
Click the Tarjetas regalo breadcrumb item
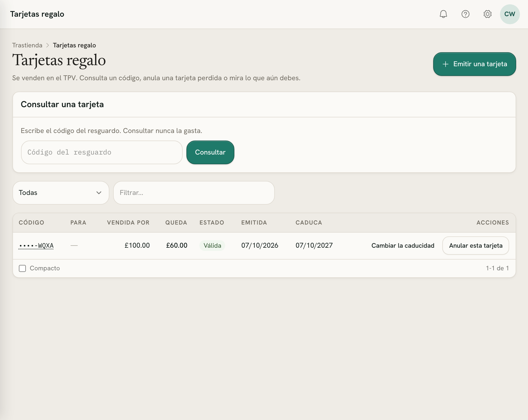tap(74, 45)
